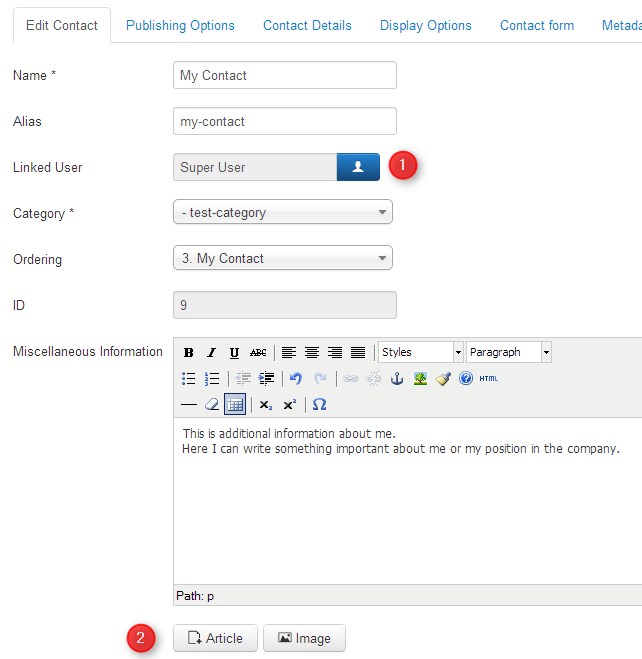The width and height of the screenshot is (642, 659).
Task: Open the Category dropdown showing test-category
Action: [x=283, y=212]
